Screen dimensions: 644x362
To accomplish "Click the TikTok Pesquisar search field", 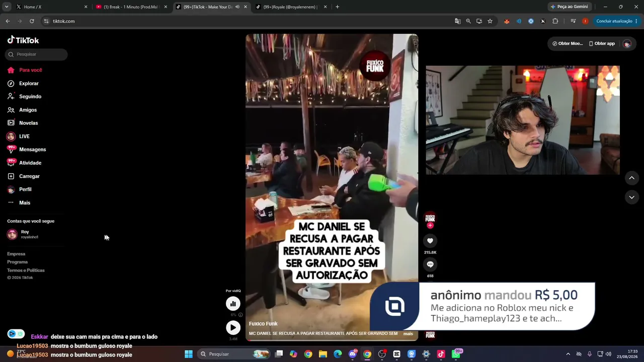I will point(36,54).
